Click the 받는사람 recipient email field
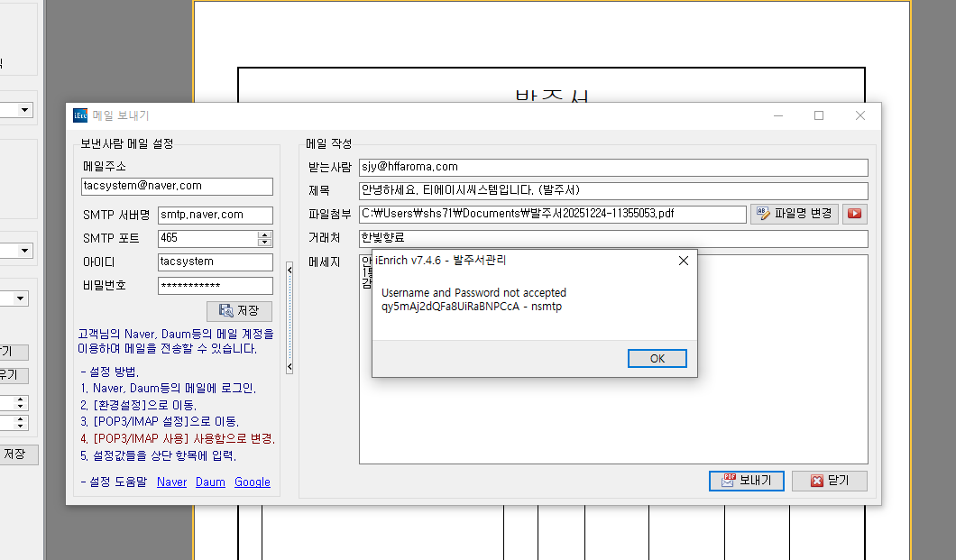Viewport: 956px width, 560px height. coord(612,168)
